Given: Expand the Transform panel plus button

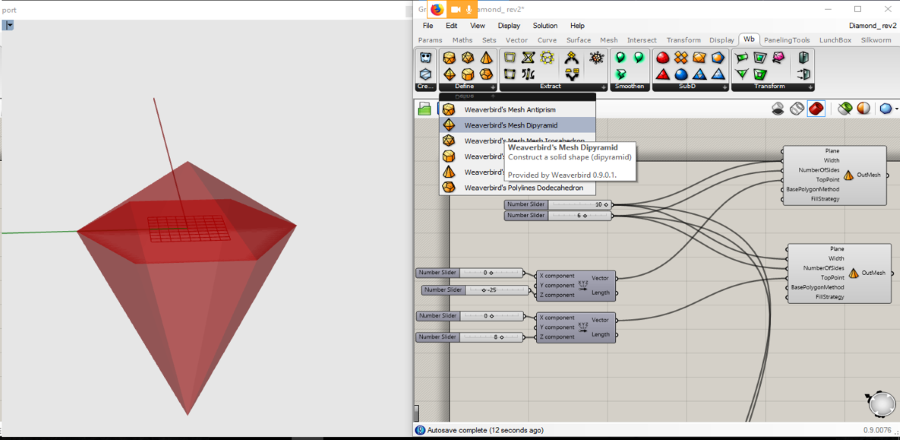Looking at the screenshot, I should click(x=810, y=87).
